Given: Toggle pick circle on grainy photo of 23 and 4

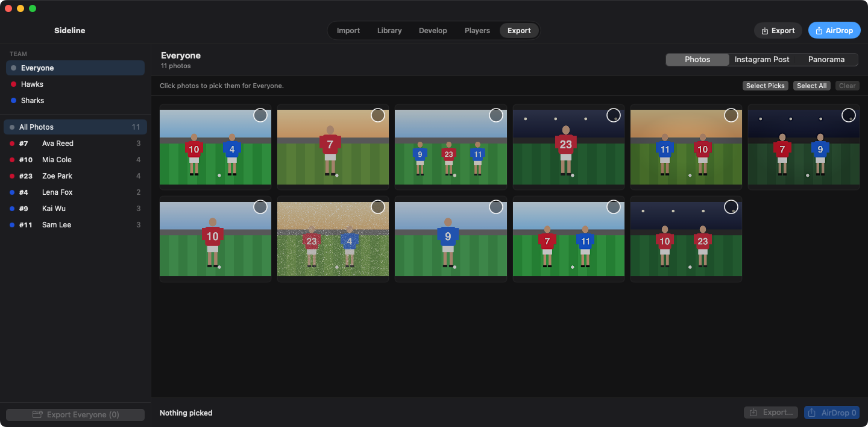Looking at the screenshot, I should [x=378, y=207].
